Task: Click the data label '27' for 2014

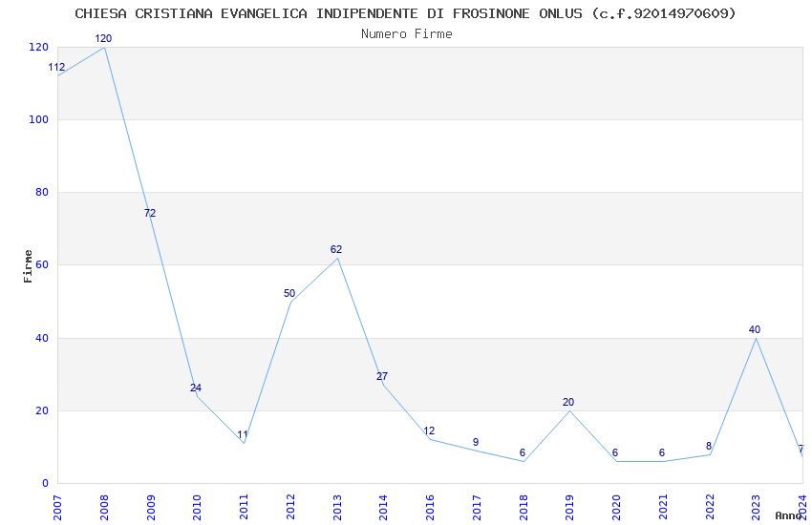Action: tap(382, 376)
